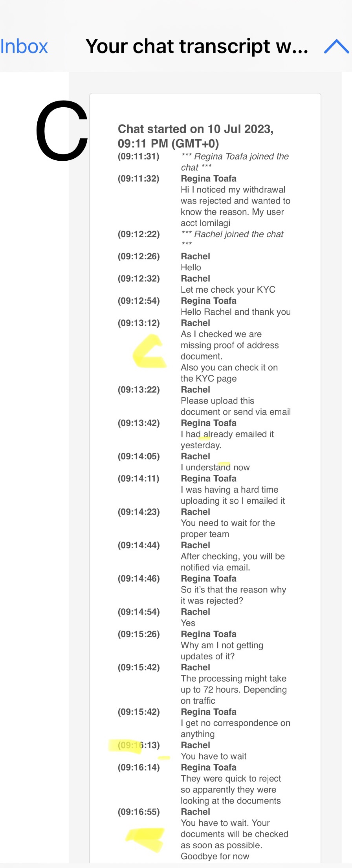Select the 'Chat started on 10 Jul 2023' heading
352x868 pixels.
[x=196, y=136]
